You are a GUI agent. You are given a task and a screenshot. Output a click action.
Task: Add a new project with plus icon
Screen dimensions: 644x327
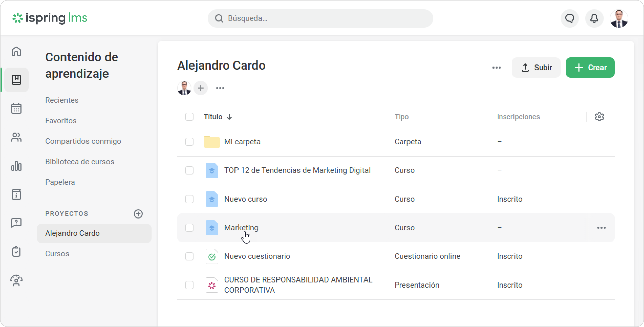(x=138, y=214)
